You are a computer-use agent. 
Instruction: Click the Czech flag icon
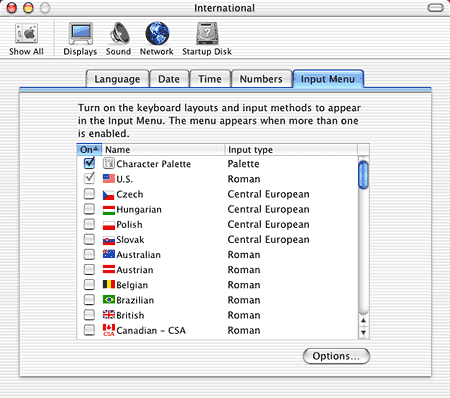pos(109,195)
